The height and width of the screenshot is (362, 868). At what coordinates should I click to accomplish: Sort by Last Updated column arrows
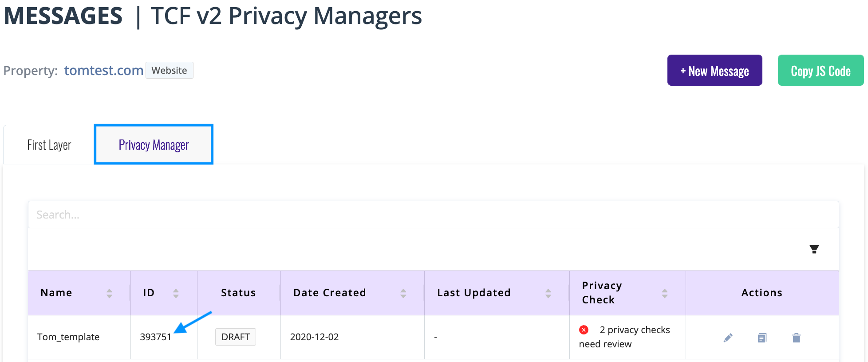point(549,293)
